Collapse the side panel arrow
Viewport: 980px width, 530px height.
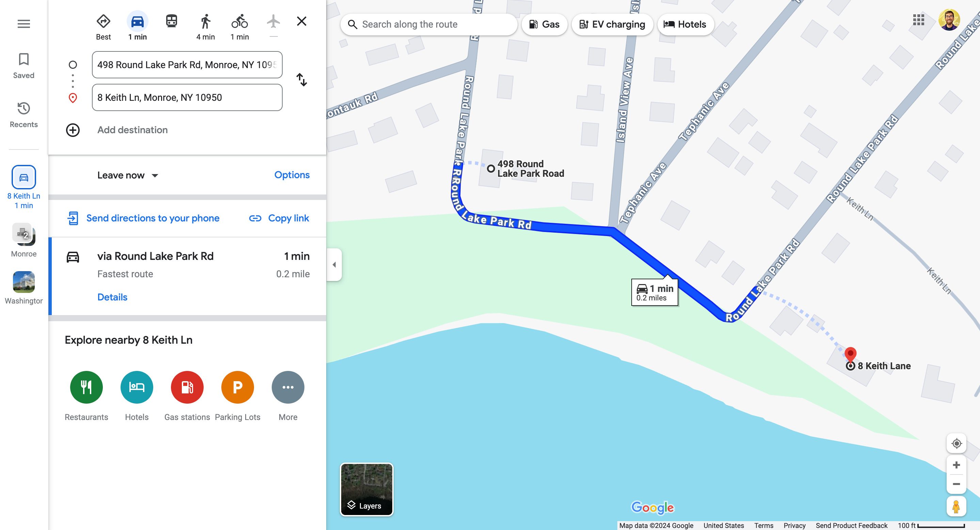(x=334, y=264)
